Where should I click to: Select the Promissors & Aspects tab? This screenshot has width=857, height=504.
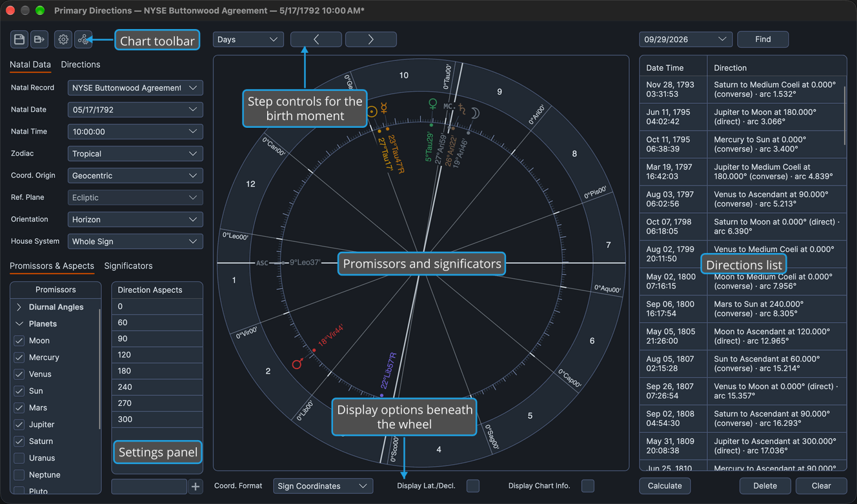(x=52, y=266)
